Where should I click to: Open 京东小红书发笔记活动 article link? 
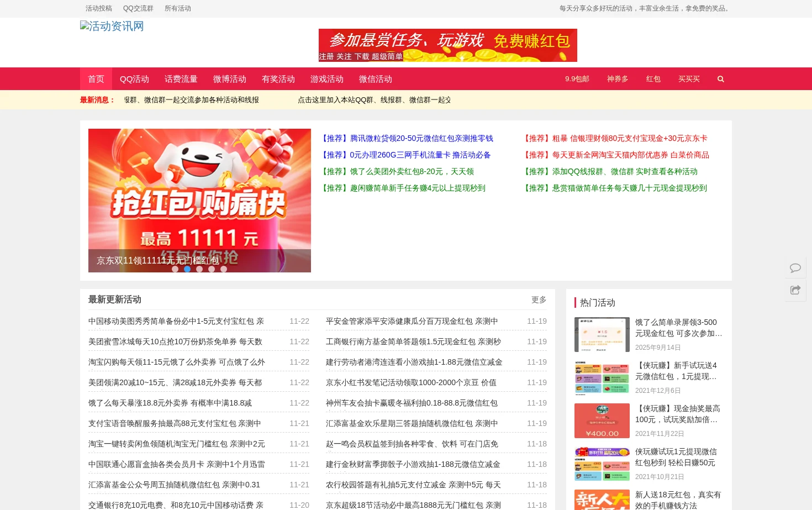coord(411,382)
